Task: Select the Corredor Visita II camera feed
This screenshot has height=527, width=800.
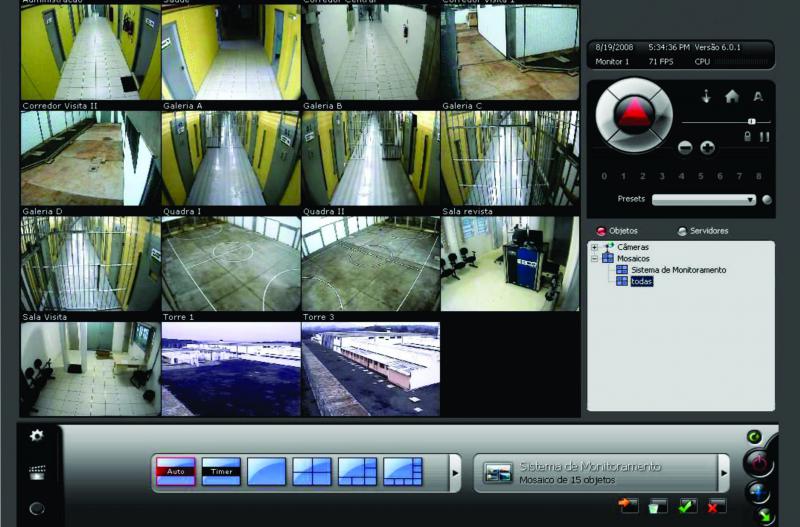Action: pyautogui.click(x=90, y=158)
